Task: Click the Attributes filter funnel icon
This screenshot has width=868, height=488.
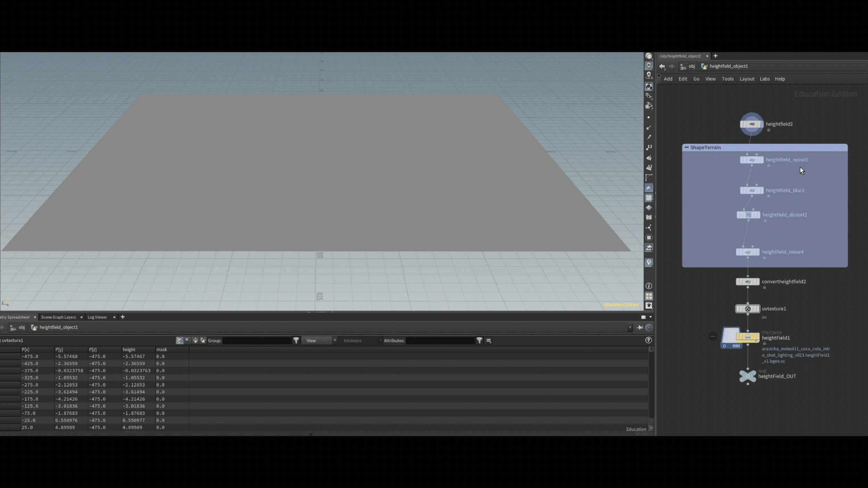Action: [x=479, y=340]
